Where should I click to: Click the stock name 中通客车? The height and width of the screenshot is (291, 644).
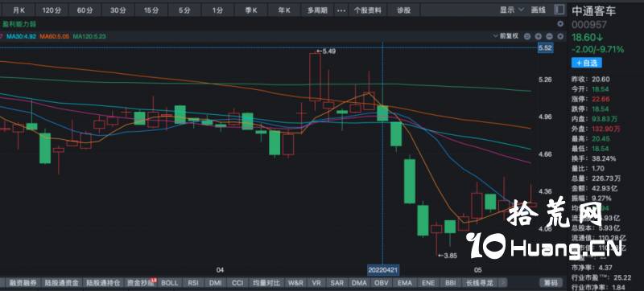(594, 11)
